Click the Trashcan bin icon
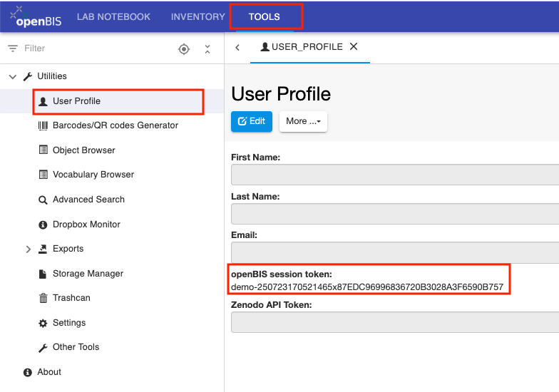 click(x=43, y=298)
